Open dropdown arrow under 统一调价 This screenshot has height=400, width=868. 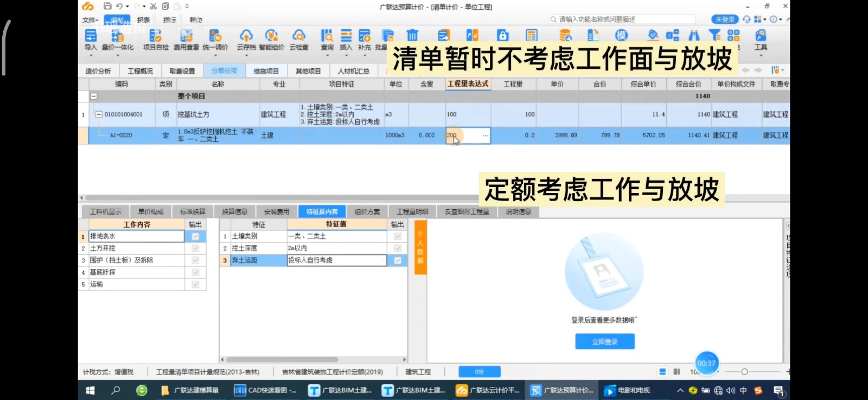click(x=215, y=55)
